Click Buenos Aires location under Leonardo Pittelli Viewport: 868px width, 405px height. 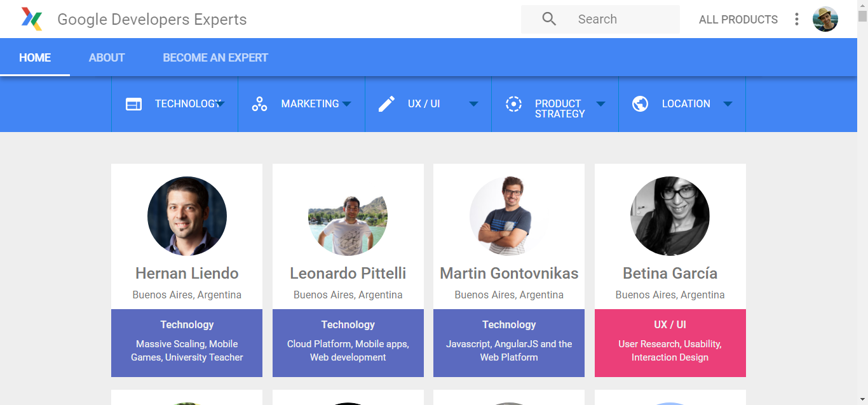coord(348,295)
